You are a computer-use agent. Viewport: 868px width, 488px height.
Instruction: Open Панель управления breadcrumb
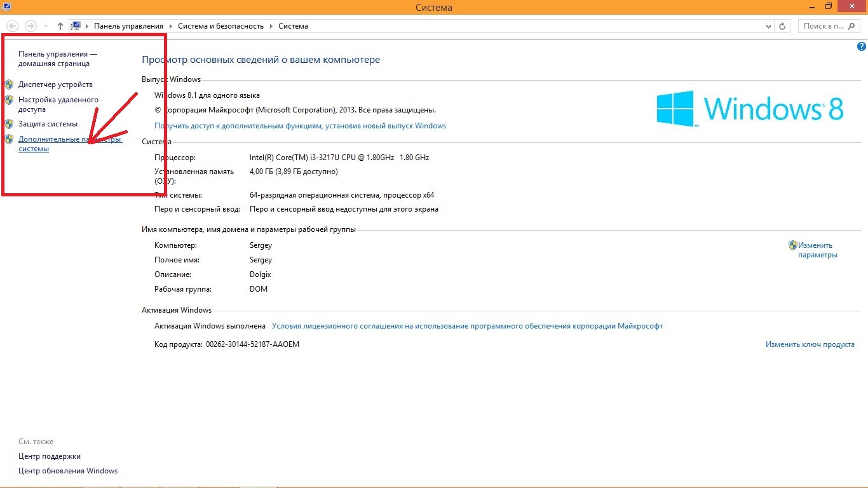[129, 26]
